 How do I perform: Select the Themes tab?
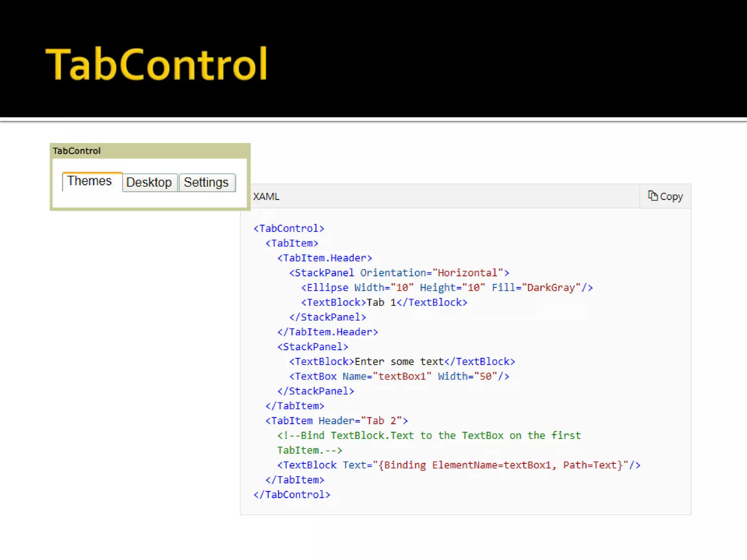[x=92, y=181]
